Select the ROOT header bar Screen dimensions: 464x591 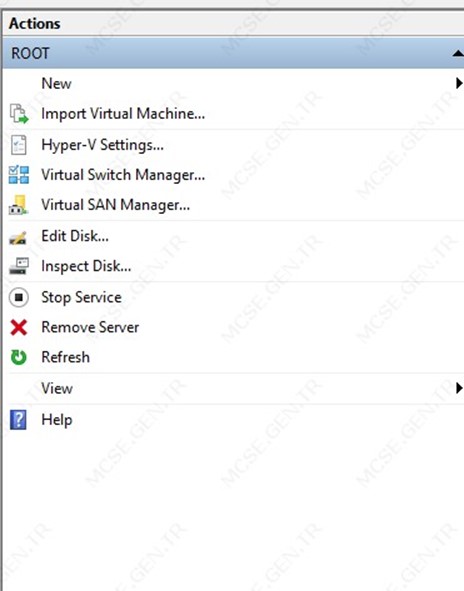233,53
